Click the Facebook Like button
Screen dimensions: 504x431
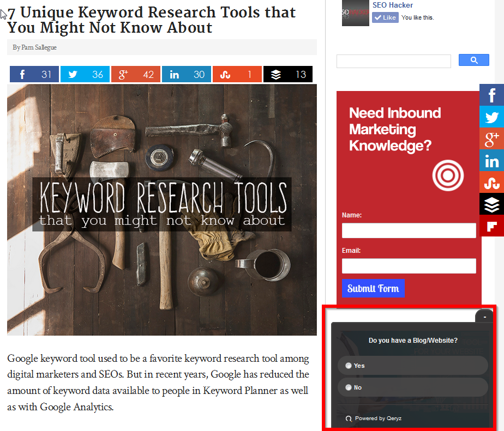[385, 17]
